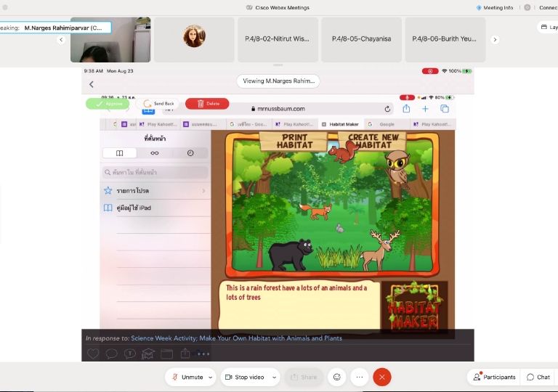Open the Safari tab overview icon

[x=445, y=109]
